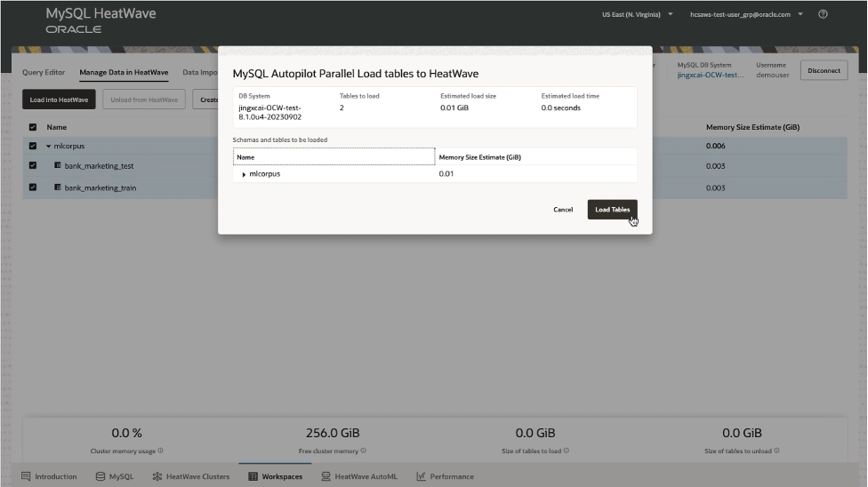Click the 256.0 GiB free memory value
This screenshot has height=487, width=868.
click(333, 433)
